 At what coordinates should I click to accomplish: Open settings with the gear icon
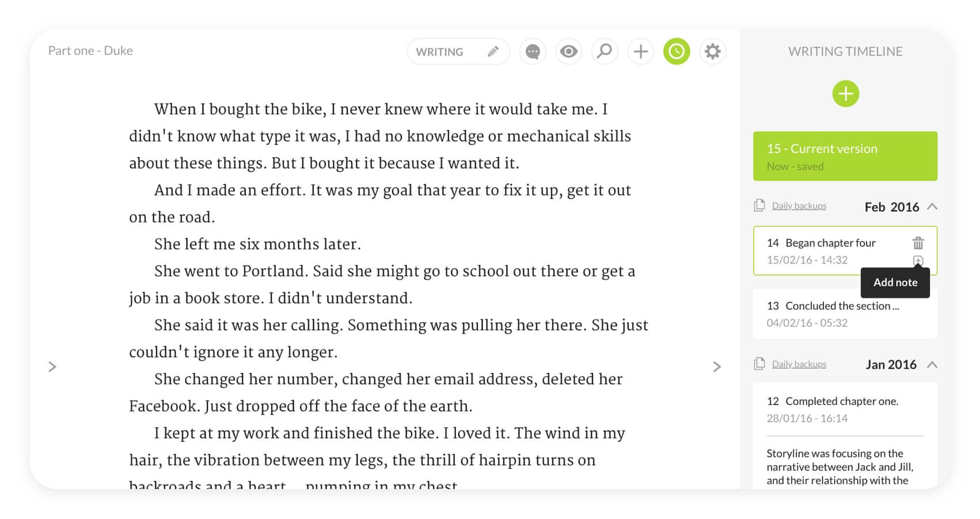coord(712,52)
